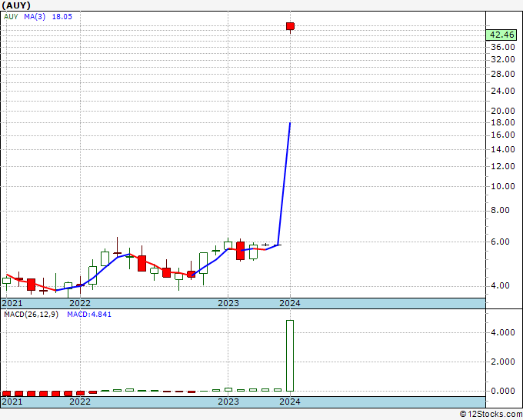Viewport: 523px width, 420px height.
Task: Click the 12.00 price axis label
Action: coord(503,166)
